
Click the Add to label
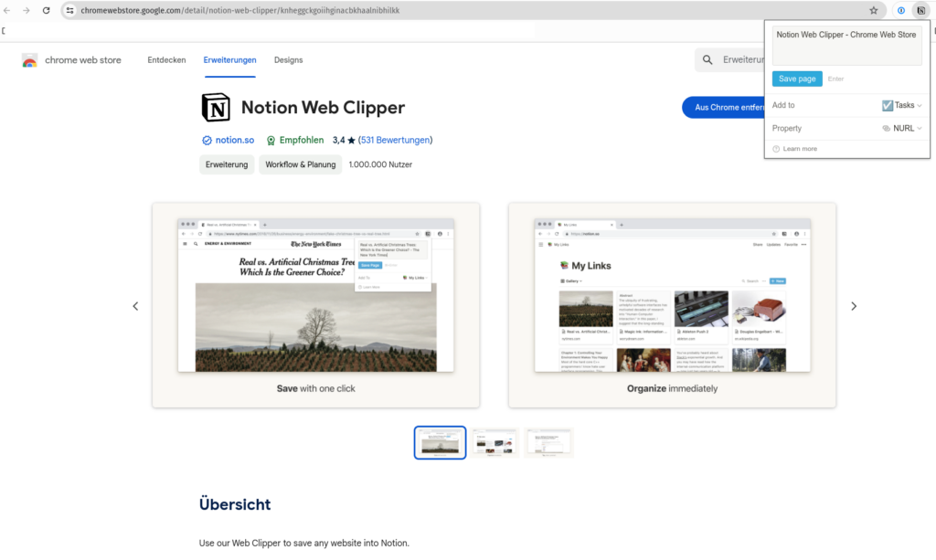tap(783, 106)
